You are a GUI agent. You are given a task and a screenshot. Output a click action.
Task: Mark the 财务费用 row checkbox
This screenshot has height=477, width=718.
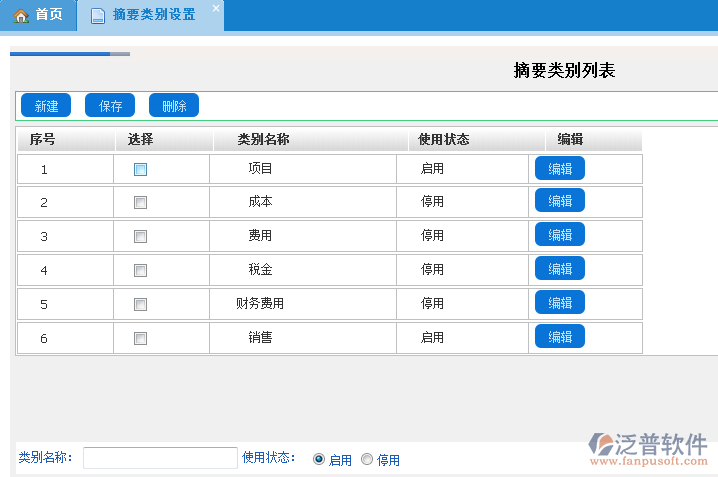coord(140,304)
